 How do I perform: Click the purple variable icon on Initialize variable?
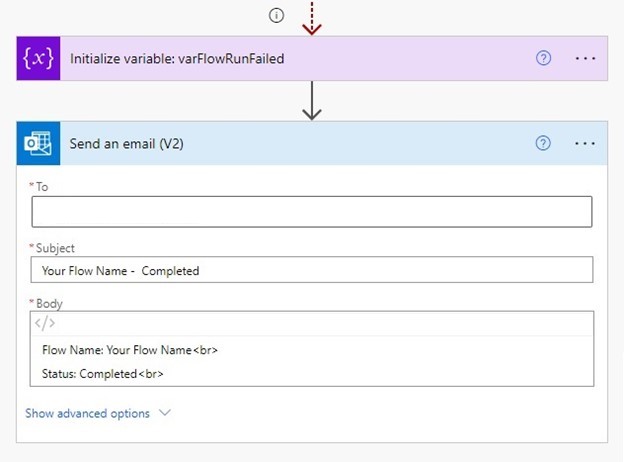(x=38, y=58)
